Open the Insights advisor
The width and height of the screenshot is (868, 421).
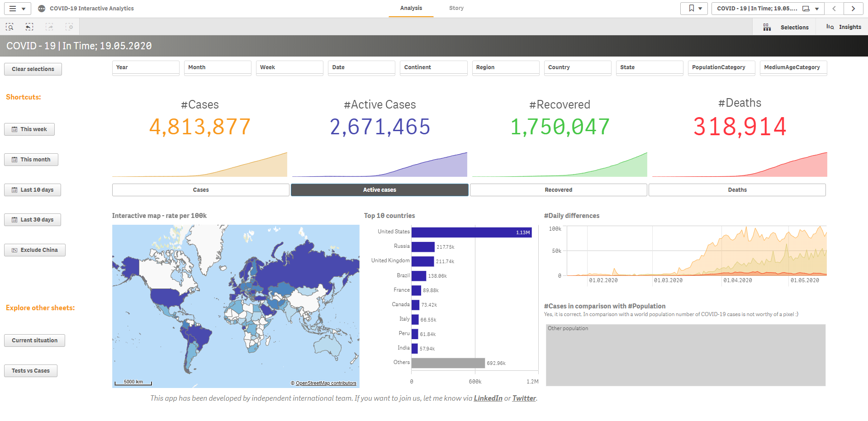coord(844,27)
